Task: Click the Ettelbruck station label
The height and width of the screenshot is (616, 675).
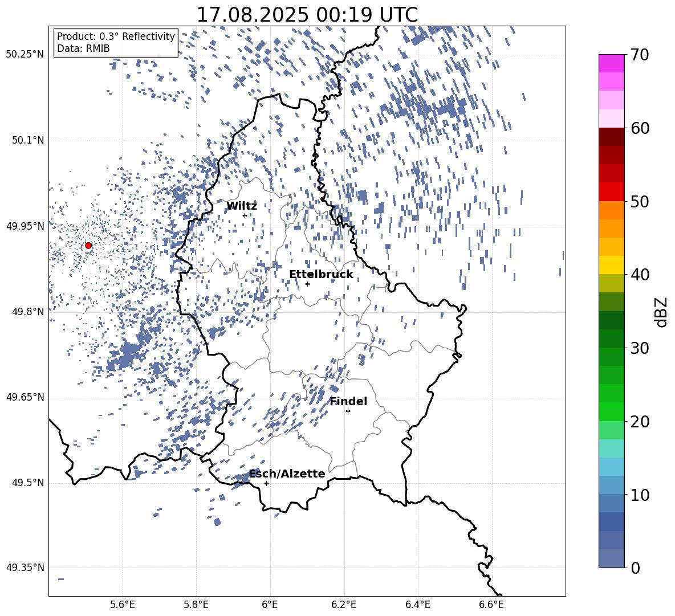Action: (321, 275)
